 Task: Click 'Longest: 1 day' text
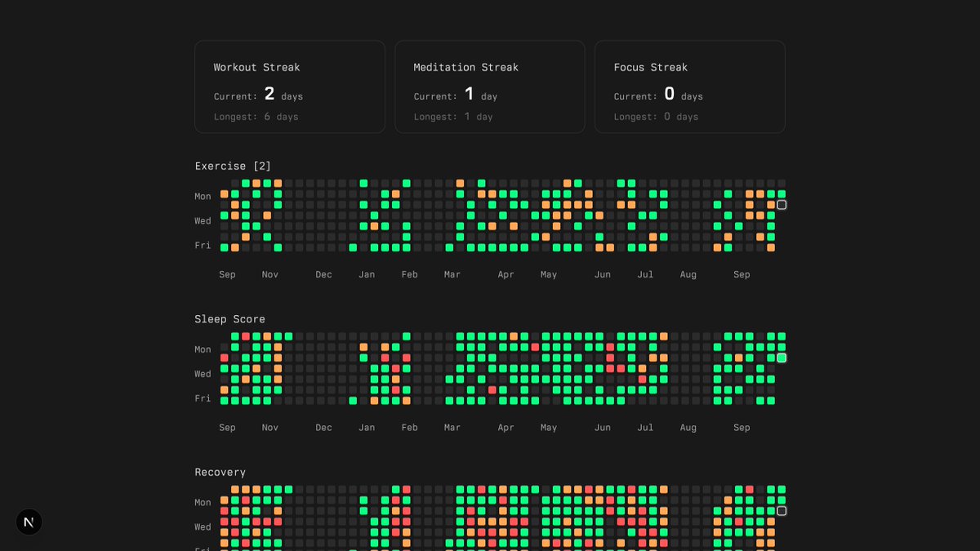click(x=453, y=117)
